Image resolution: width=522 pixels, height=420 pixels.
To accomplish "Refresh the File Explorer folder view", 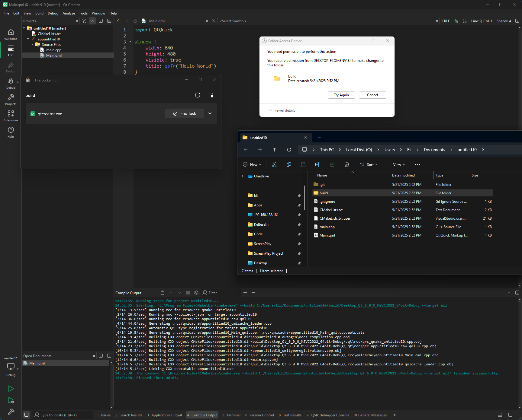I will coord(289,150).
